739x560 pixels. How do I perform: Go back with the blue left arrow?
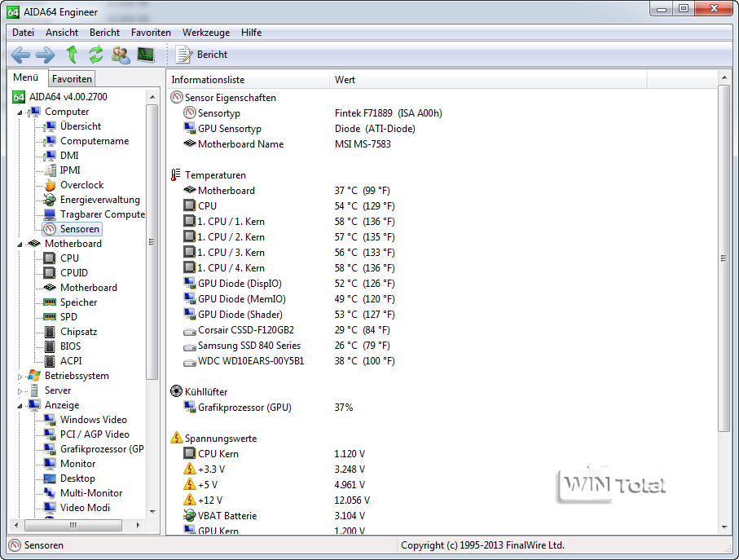pos(20,55)
